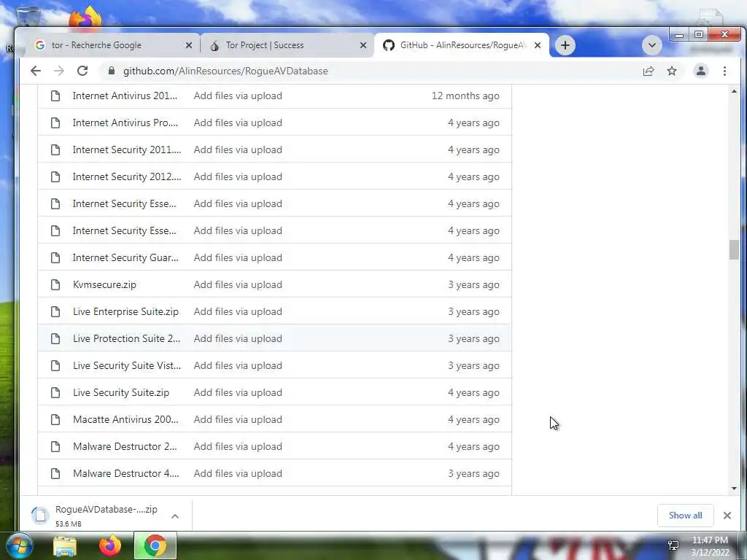Image resolution: width=747 pixels, height=560 pixels.
Task: Open the Chrome three-dot menu
Action: pyautogui.click(x=724, y=71)
